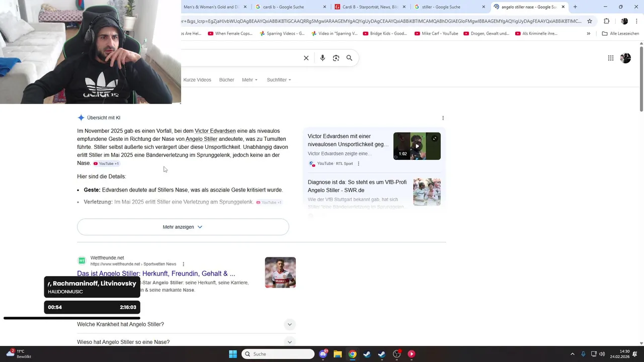
Task: Click the tray microphone icon
Action: click(583, 354)
